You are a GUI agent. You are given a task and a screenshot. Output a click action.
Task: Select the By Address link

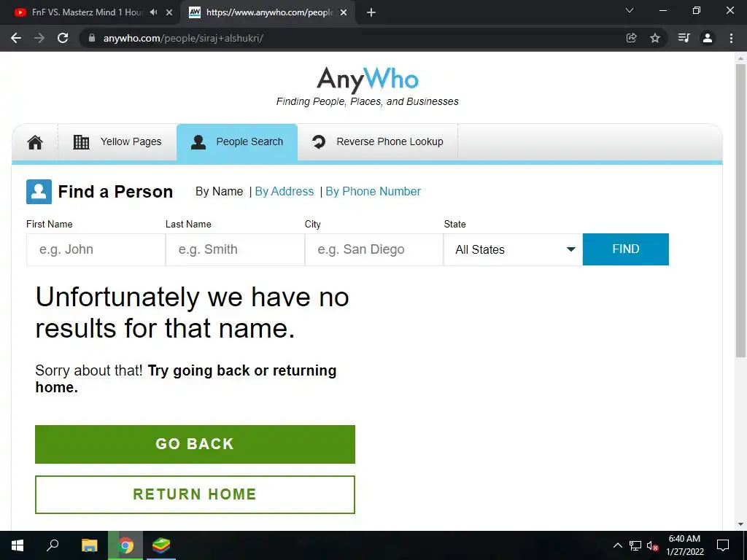click(285, 192)
